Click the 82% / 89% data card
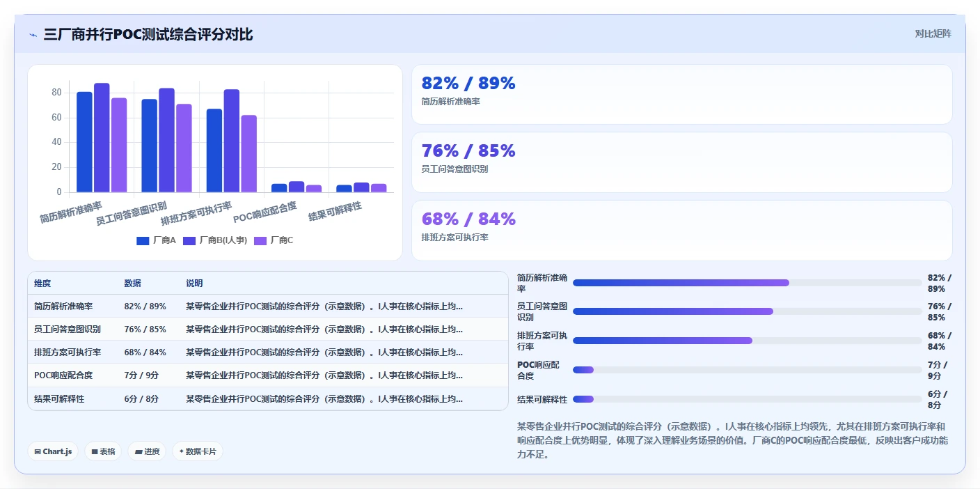This screenshot has height=489, width=980. point(681,94)
